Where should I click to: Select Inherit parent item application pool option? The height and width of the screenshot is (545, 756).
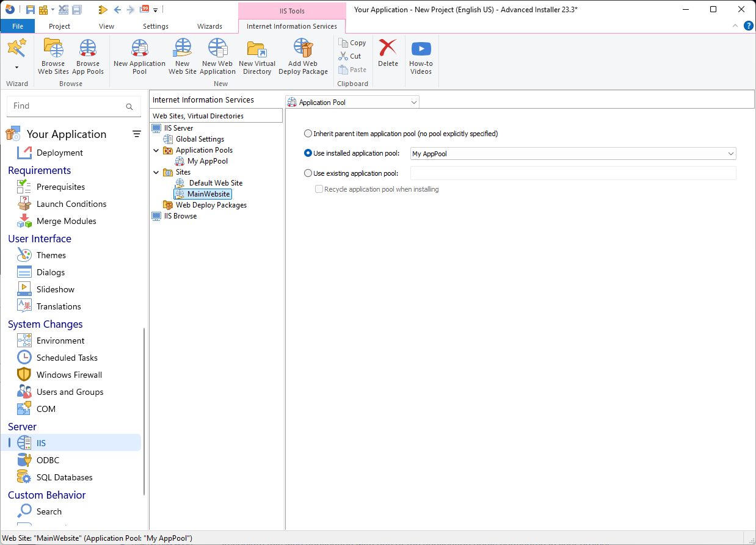tap(308, 134)
